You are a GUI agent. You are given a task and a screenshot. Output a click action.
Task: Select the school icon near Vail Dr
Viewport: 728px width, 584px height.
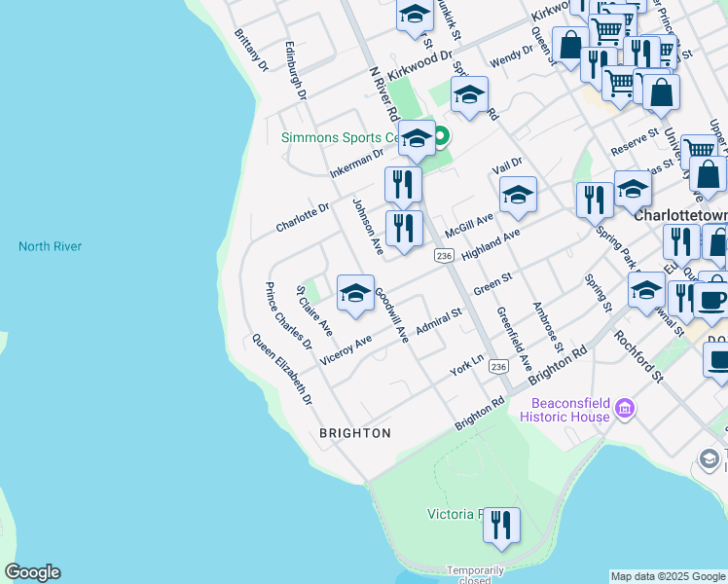[518, 194]
